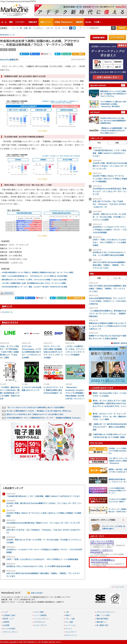This screenshot has height=644, width=127.
Task: Click the マンガ sub-navigation link
Action: (x=58, y=28)
